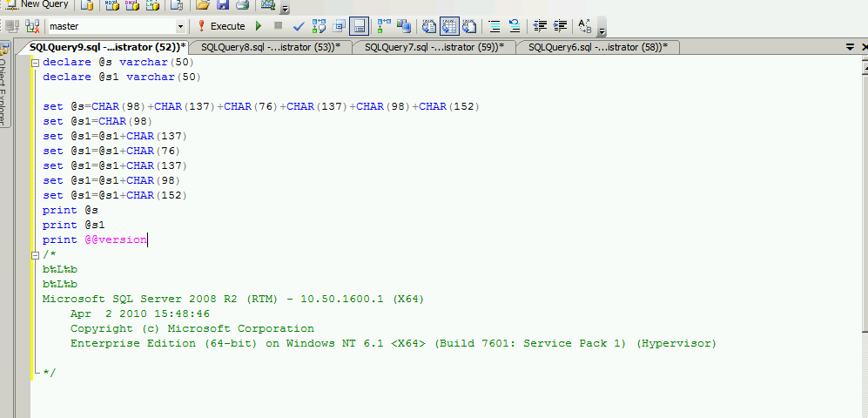
Task: Print the current query
Action: [x=242, y=5]
